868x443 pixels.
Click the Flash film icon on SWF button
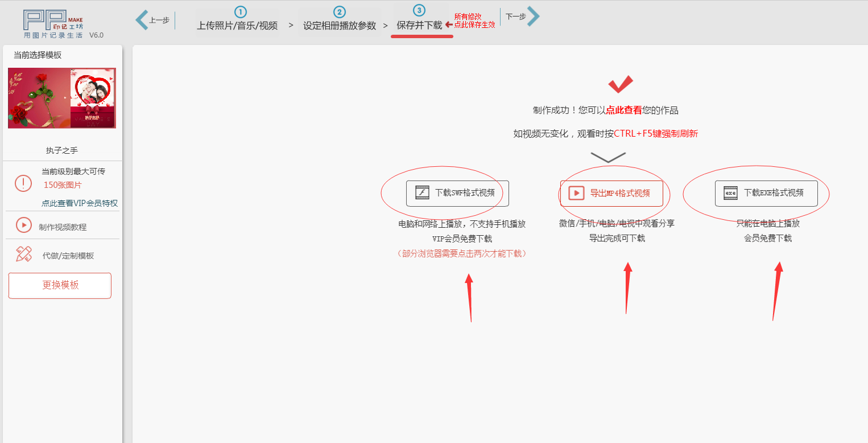pos(422,192)
